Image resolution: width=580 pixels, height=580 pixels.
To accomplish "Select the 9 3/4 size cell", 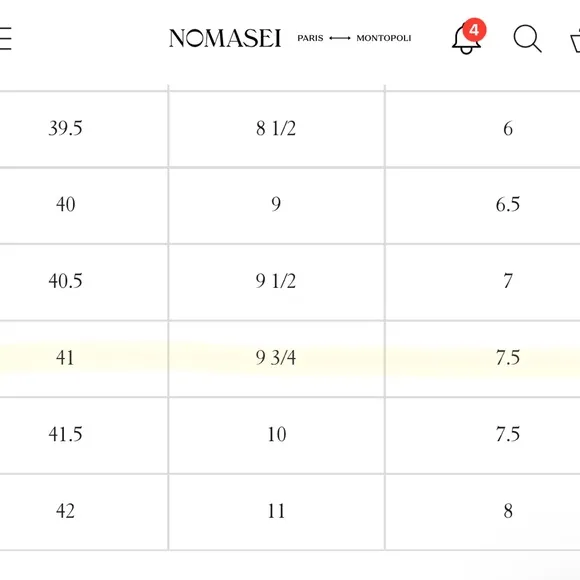I will click(x=276, y=359).
